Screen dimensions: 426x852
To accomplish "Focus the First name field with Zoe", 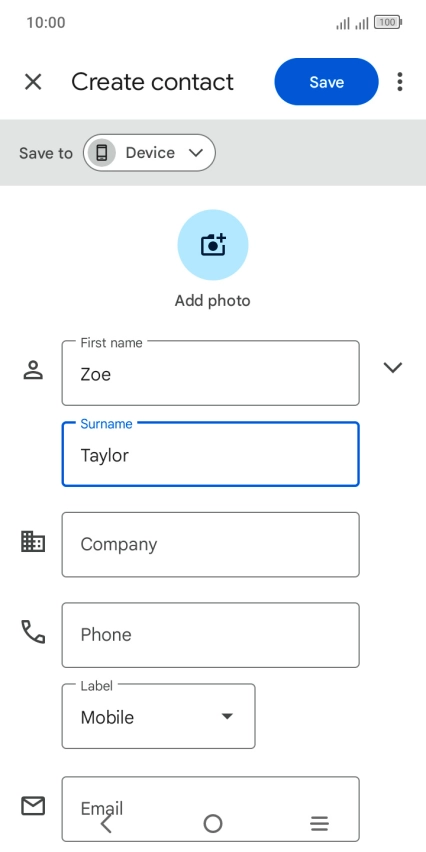I will coord(211,373).
